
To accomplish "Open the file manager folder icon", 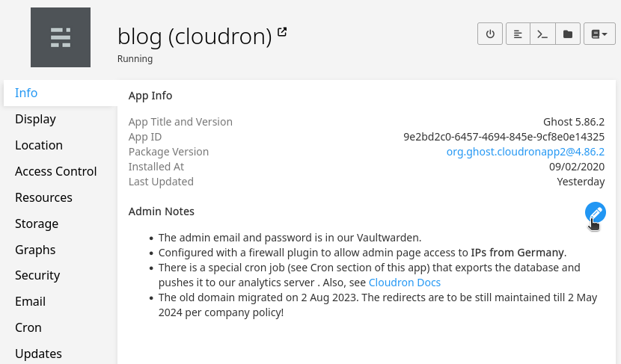I will [x=568, y=34].
